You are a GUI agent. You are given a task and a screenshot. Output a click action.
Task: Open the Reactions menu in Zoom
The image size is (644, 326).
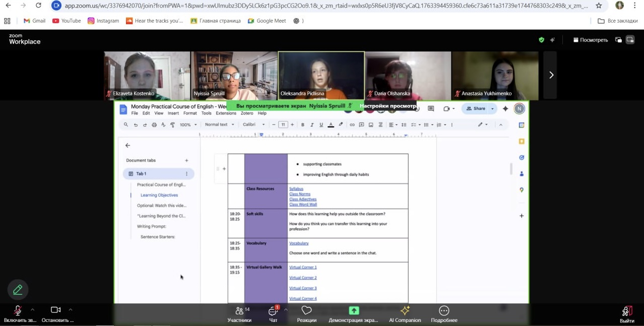tap(306, 313)
